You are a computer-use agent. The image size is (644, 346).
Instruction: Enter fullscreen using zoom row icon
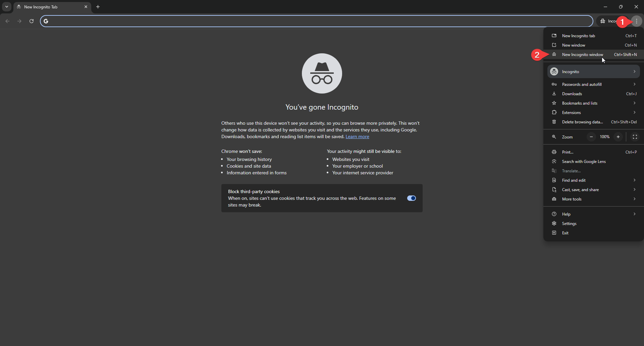(635, 137)
